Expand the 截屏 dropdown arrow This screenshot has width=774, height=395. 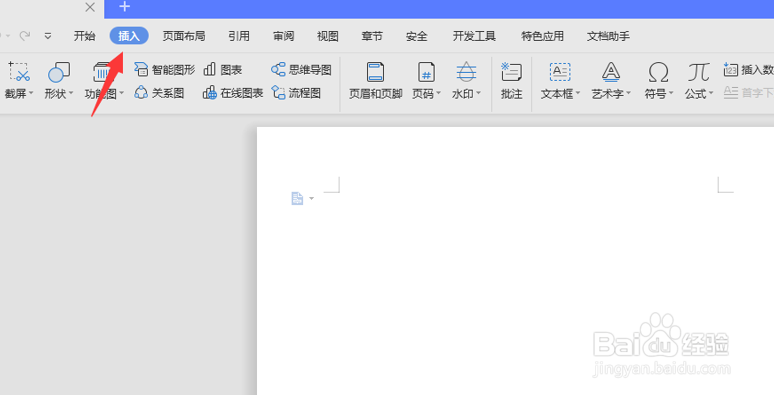click(x=31, y=93)
